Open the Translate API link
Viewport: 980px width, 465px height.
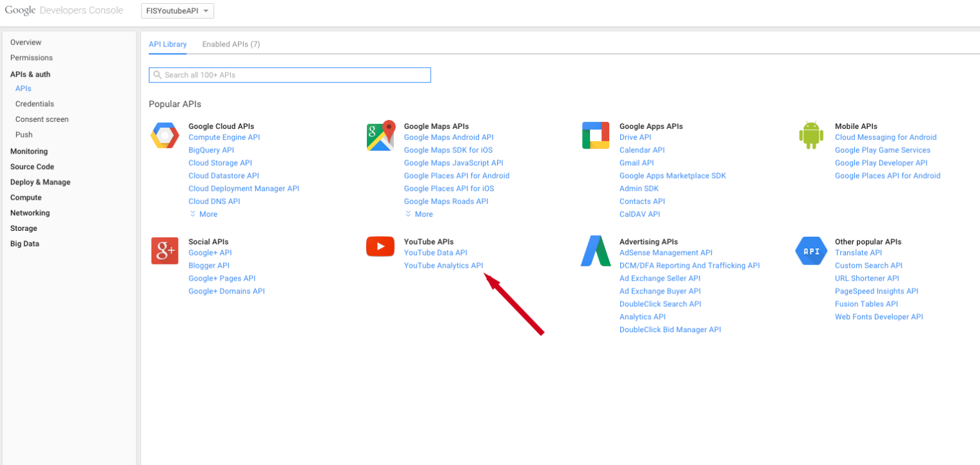[859, 253]
